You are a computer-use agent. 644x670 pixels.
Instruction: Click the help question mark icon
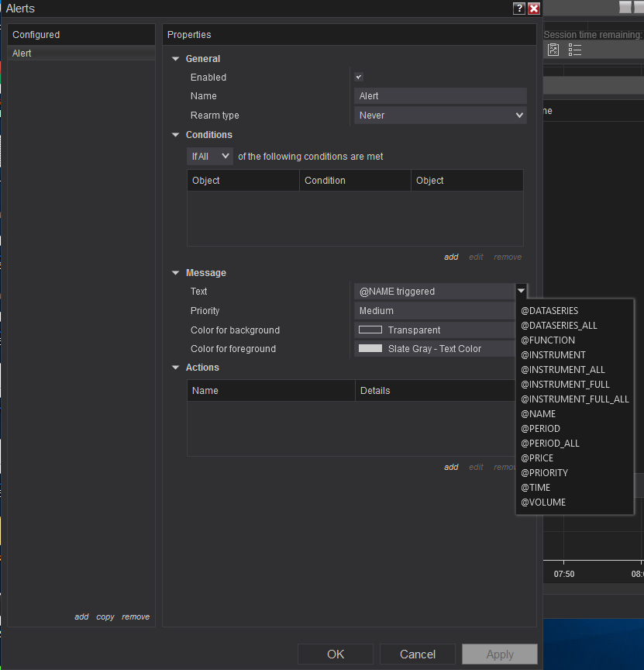coord(519,9)
